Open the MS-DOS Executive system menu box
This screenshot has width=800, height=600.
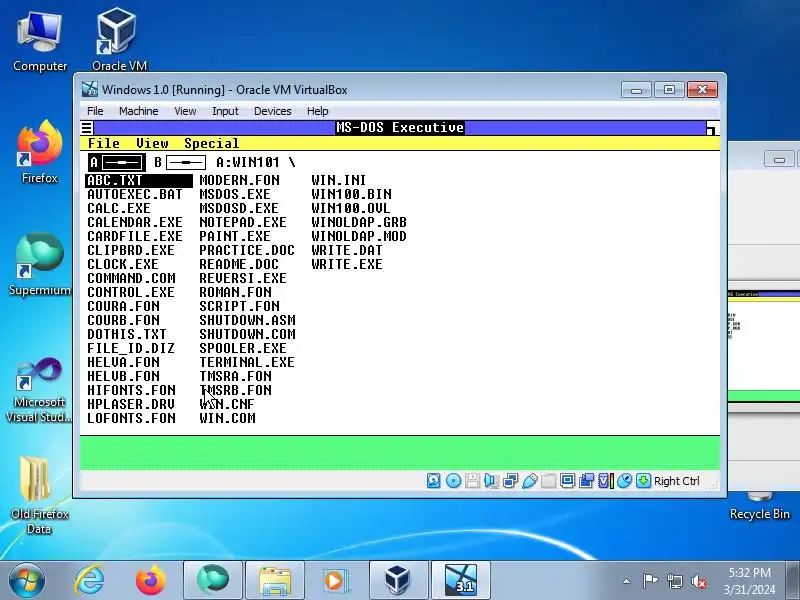click(x=87, y=128)
